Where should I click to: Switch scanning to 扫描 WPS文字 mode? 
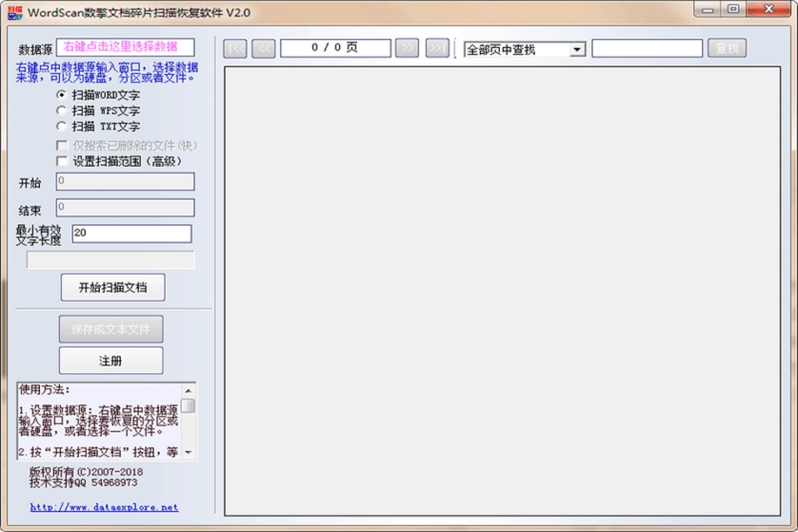point(62,111)
